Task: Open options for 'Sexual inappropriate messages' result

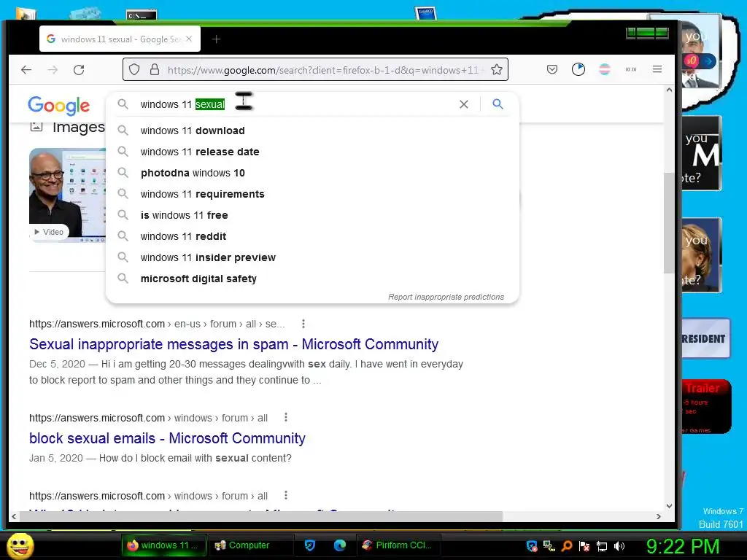Action: coord(303,324)
